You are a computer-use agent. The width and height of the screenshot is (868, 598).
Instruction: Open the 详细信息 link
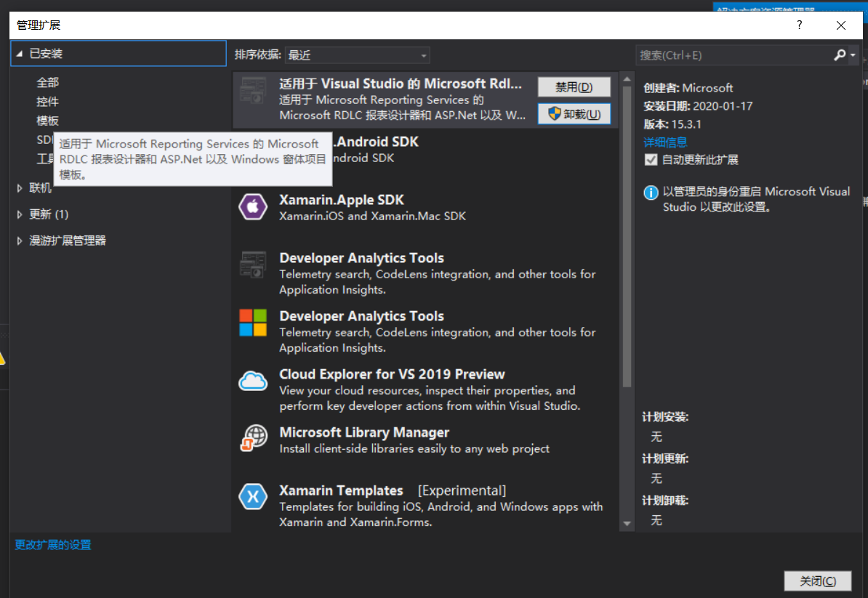pyautogui.click(x=664, y=142)
